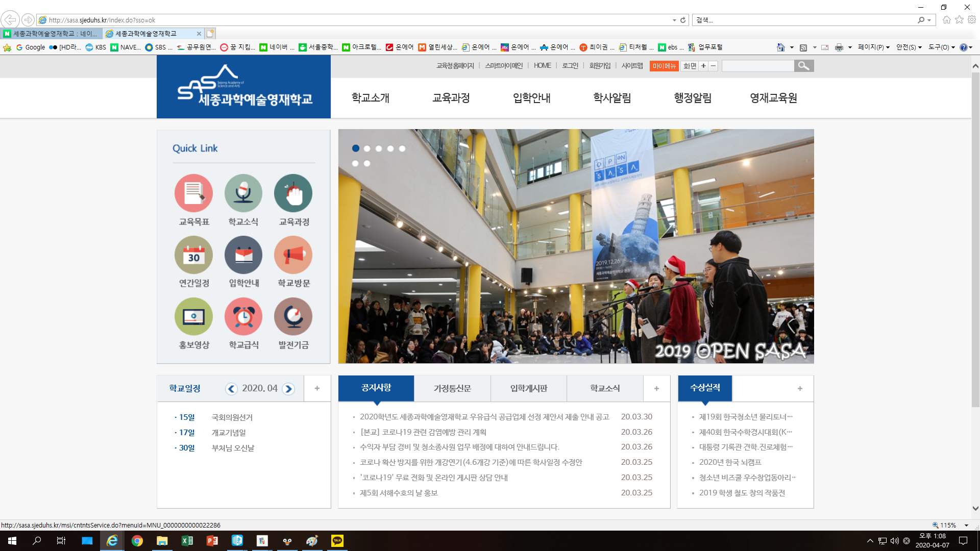Go to the previous month in 학교일정
Screen dimensions: 980x551
(x=231, y=389)
